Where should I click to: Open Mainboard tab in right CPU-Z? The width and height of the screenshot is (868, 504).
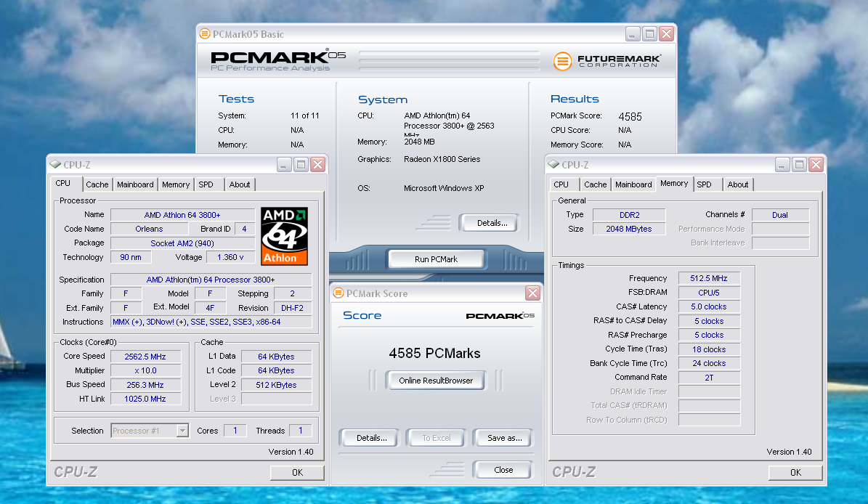point(633,184)
